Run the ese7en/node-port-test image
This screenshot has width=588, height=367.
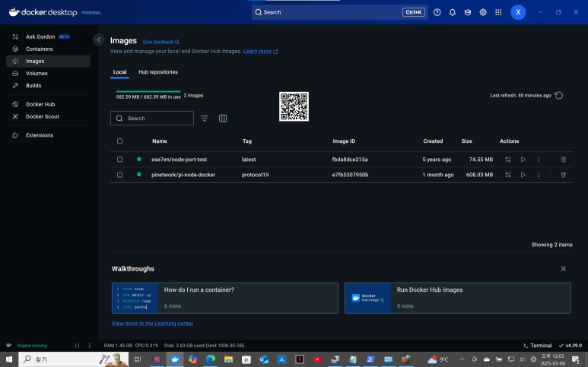523,160
